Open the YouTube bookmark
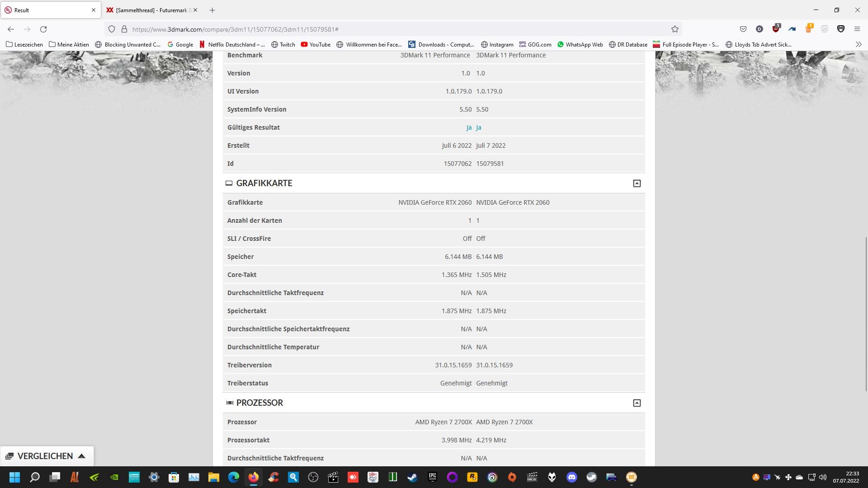Screen dimensions: 868x488 click(316, 44)
